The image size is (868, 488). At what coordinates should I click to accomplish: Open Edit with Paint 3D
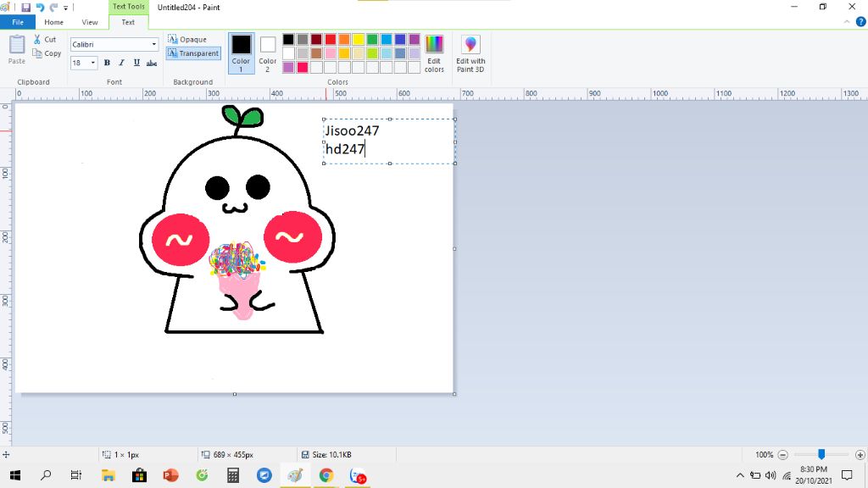470,53
